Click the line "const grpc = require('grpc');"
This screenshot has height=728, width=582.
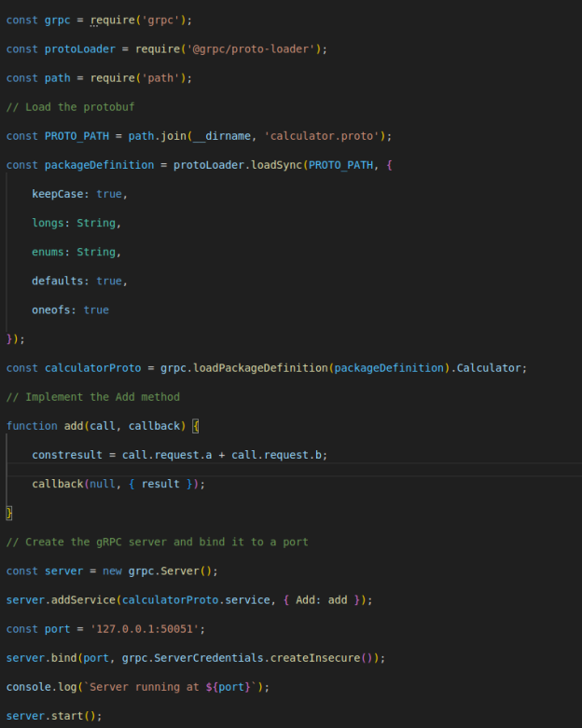pyautogui.click(x=99, y=21)
